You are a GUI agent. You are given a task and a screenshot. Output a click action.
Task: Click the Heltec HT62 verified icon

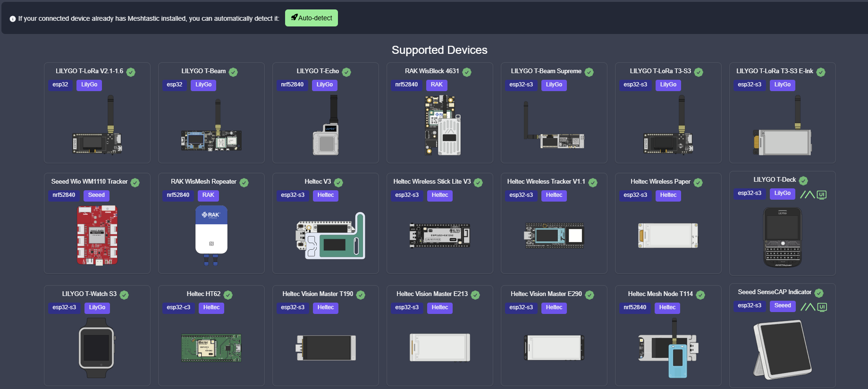coord(228,295)
